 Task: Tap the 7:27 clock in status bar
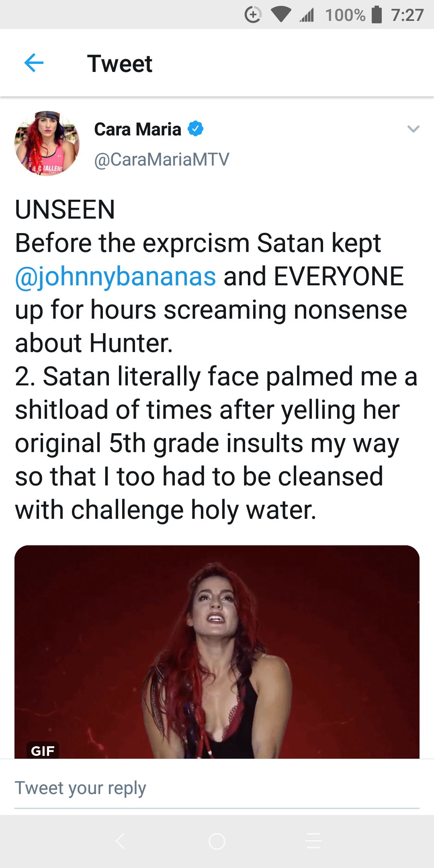(407, 15)
